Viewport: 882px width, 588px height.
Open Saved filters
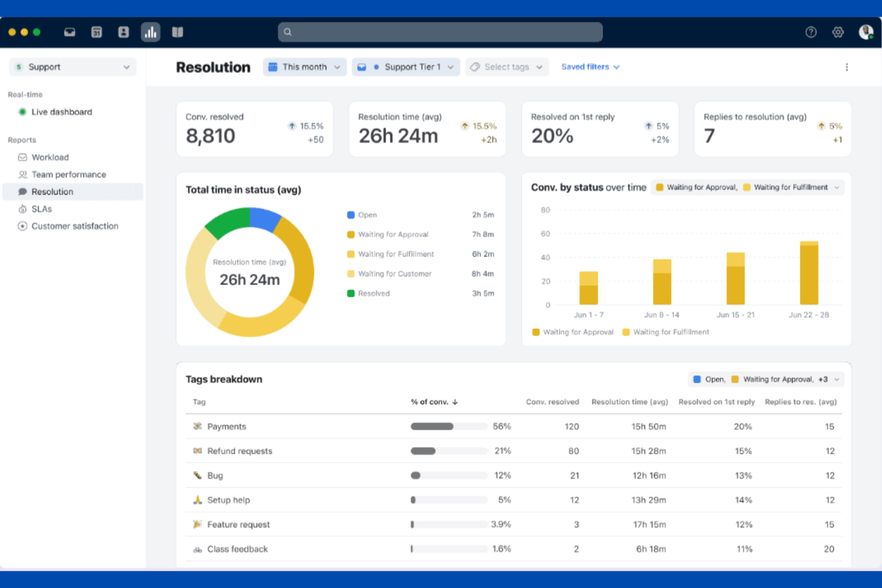pyautogui.click(x=589, y=67)
